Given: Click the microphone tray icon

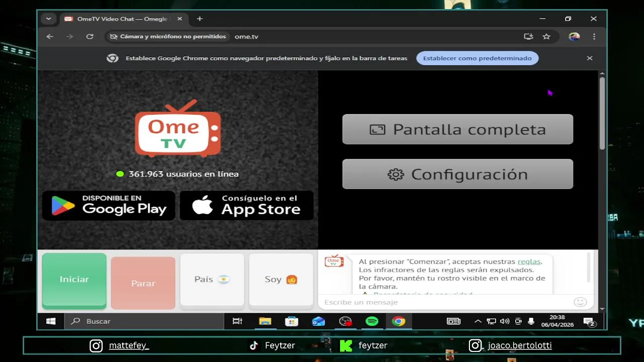Looking at the screenshot, I should [531, 321].
